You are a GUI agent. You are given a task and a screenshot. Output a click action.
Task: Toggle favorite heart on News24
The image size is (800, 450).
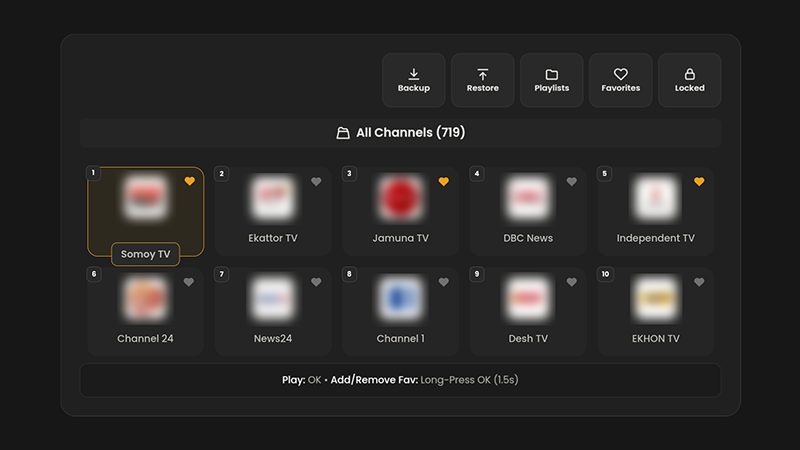316,282
